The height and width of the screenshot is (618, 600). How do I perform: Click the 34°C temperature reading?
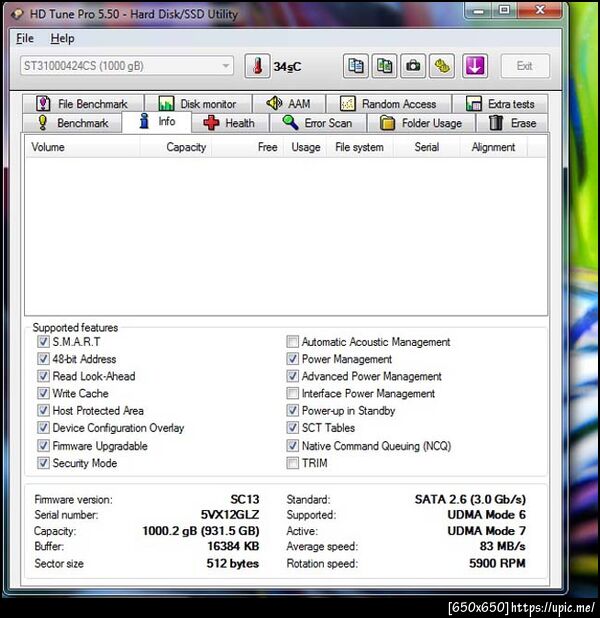287,67
